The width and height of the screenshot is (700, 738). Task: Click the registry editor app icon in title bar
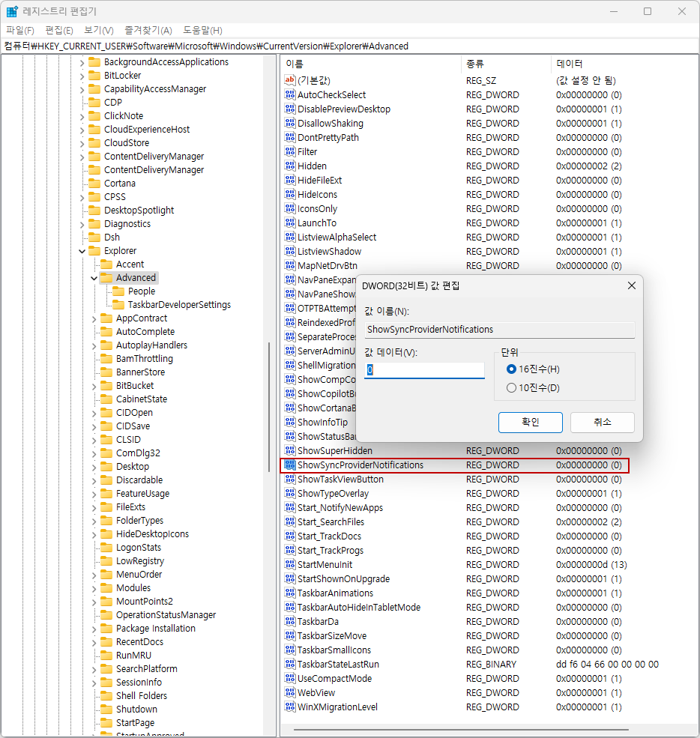coord(12,11)
